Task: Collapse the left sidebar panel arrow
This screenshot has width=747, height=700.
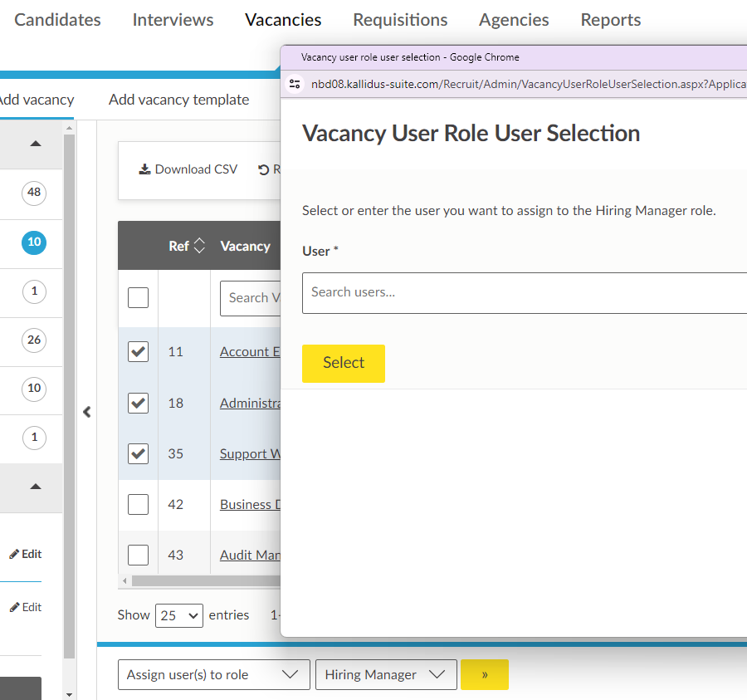Action: coord(86,412)
